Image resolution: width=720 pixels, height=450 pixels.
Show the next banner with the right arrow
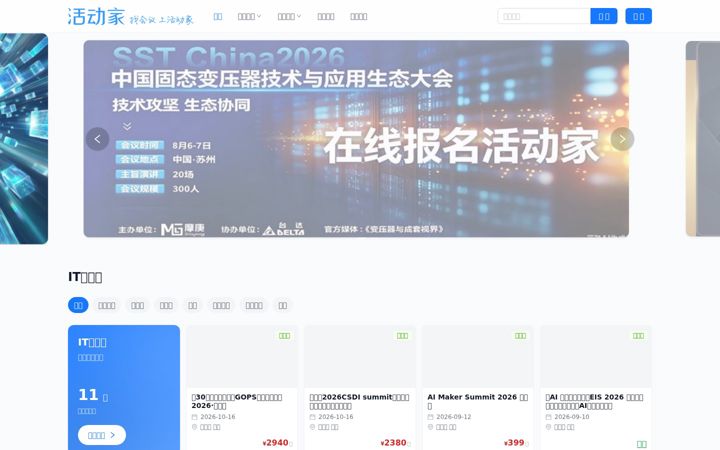coord(622,139)
